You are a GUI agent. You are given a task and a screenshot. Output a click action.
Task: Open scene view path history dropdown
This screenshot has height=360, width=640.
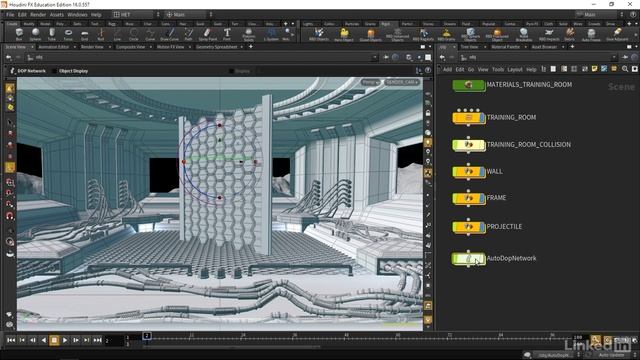tap(375, 58)
